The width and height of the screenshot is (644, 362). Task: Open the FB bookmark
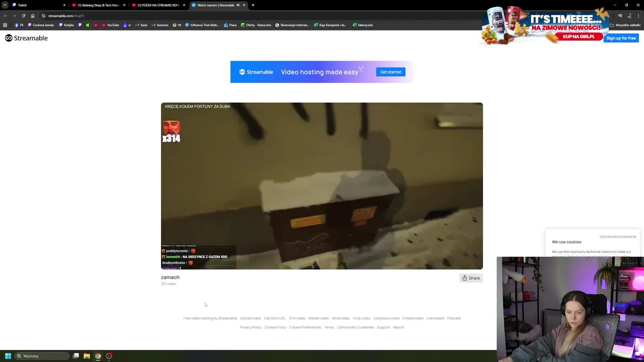click(19, 25)
